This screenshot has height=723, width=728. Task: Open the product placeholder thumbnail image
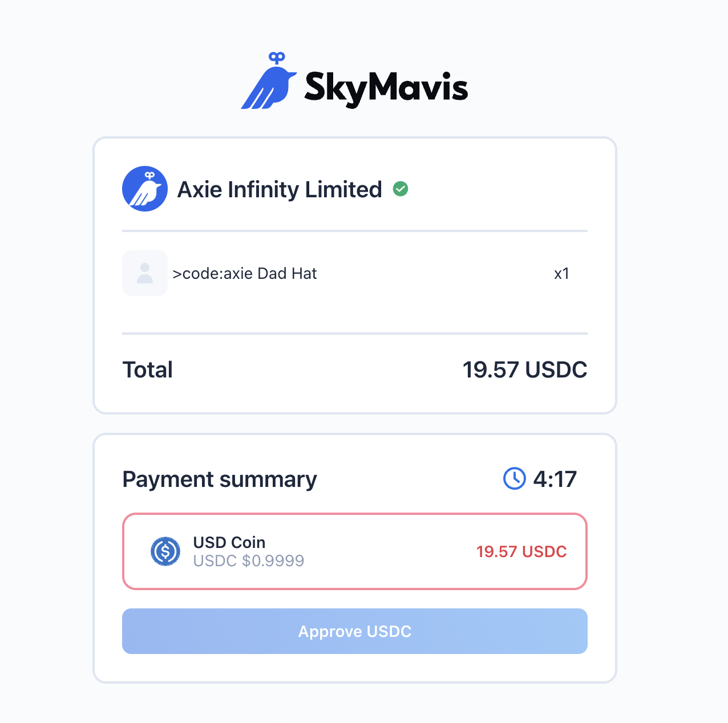click(145, 273)
